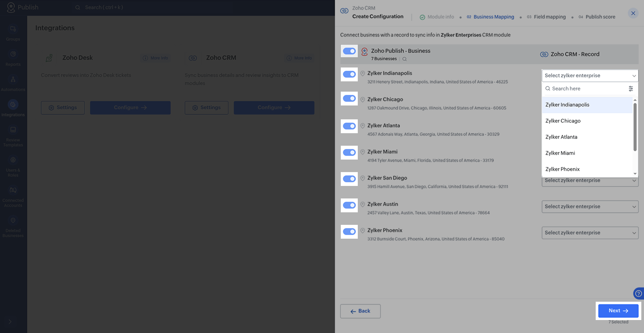The image size is (644, 333).
Task: Click the location pin beside Zylker Indianapolis
Action: pyautogui.click(x=363, y=73)
